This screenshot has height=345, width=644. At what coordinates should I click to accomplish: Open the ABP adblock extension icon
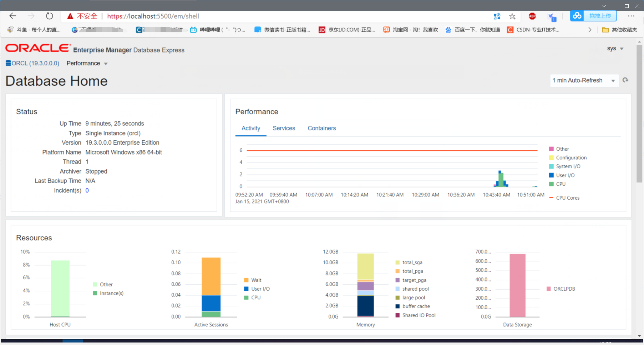[x=532, y=16]
